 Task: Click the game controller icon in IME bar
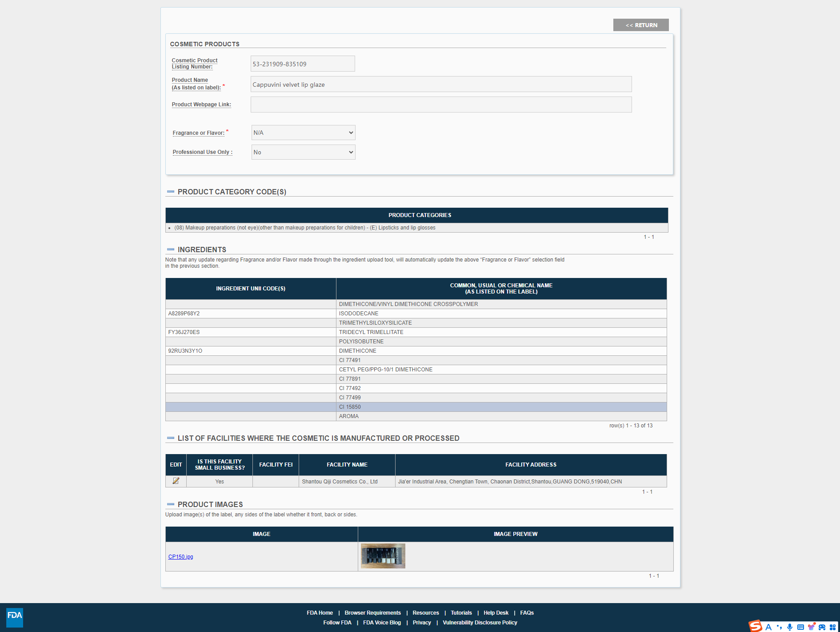pyautogui.click(x=822, y=627)
